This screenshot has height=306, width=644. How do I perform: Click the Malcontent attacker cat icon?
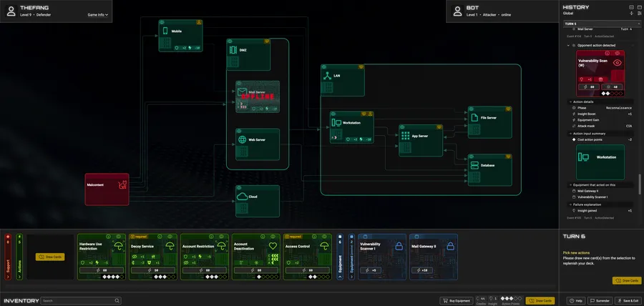122,185
